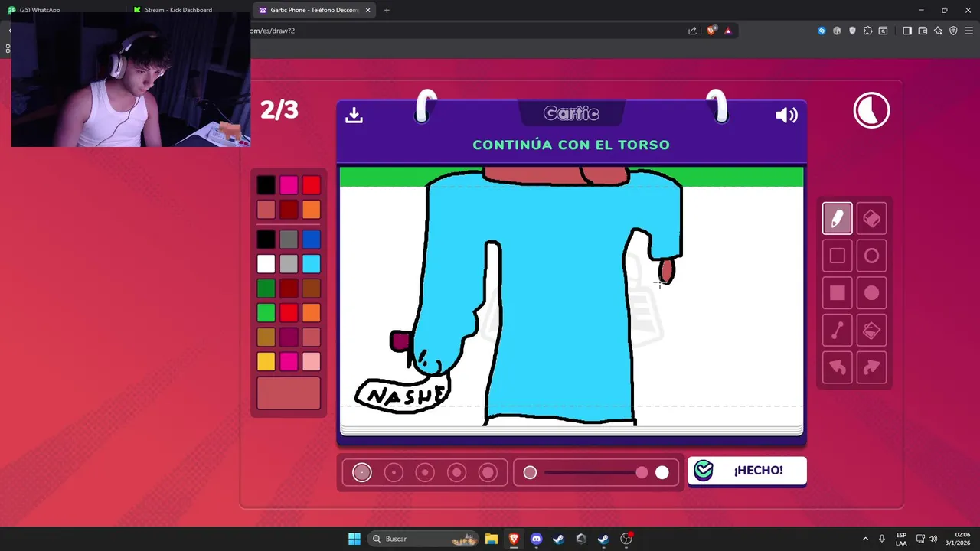Toggle the Brave sidebar panel

(907, 31)
